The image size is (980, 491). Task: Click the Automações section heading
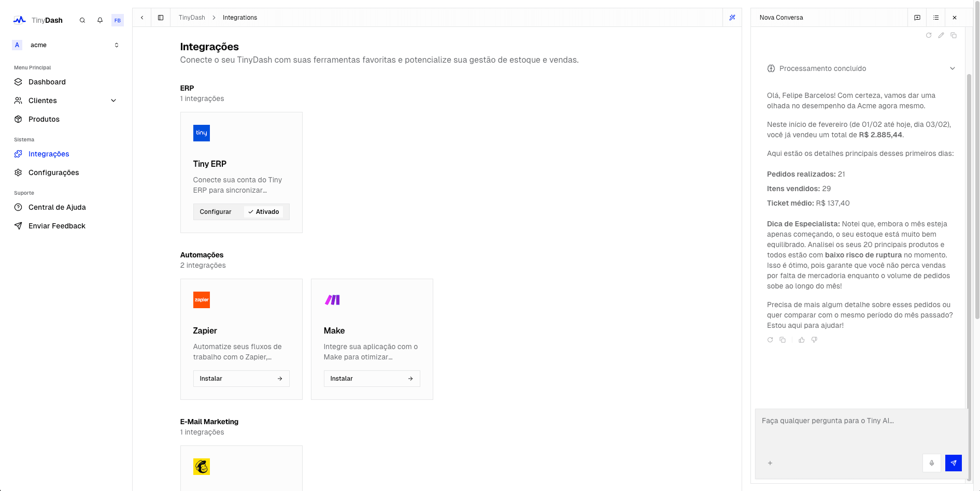(x=202, y=255)
